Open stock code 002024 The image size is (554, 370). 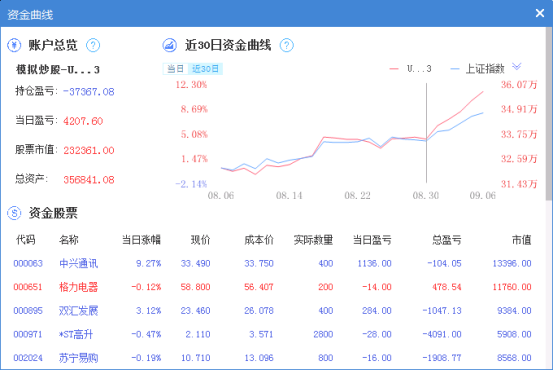point(28,358)
